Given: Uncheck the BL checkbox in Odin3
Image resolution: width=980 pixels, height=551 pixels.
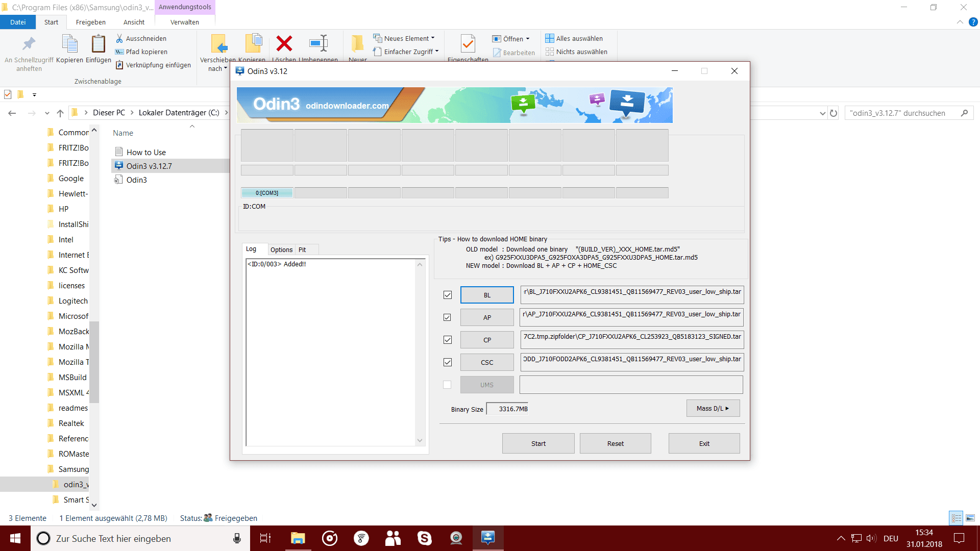Looking at the screenshot, I should [x=448, y=295].
